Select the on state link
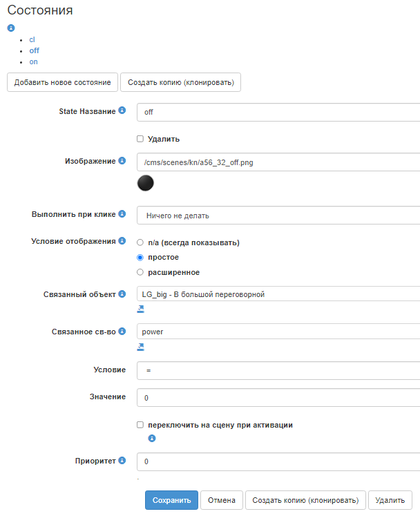 click(33, 61)
